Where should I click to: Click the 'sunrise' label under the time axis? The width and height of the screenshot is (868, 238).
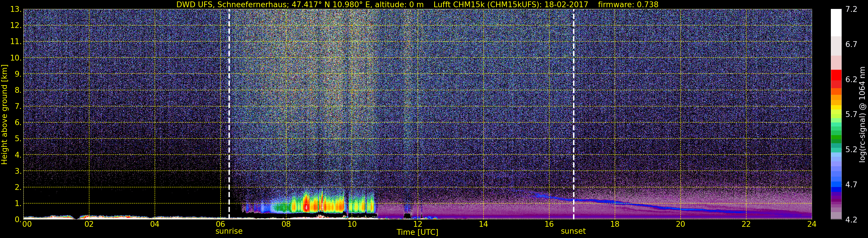(x=229, y=231)
